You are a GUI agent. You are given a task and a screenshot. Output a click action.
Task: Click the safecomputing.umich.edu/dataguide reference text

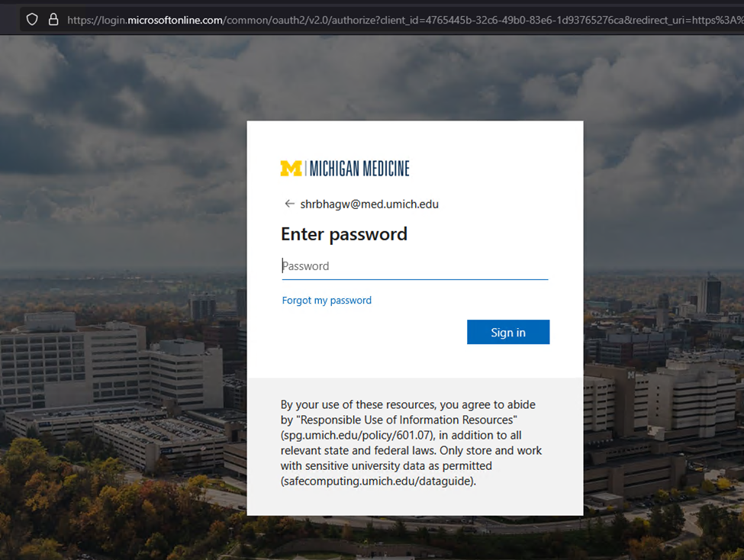click(378, 481)
